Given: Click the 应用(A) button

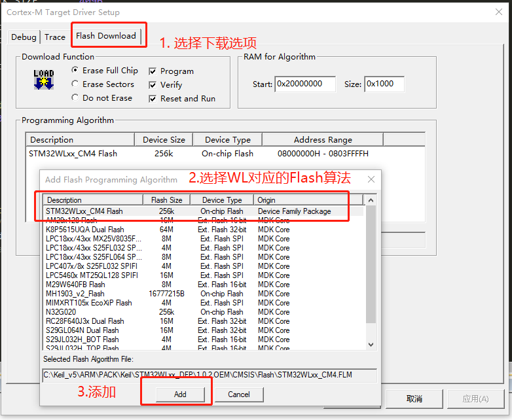Looking at the screenshot, I should click(x=475, y=398).
